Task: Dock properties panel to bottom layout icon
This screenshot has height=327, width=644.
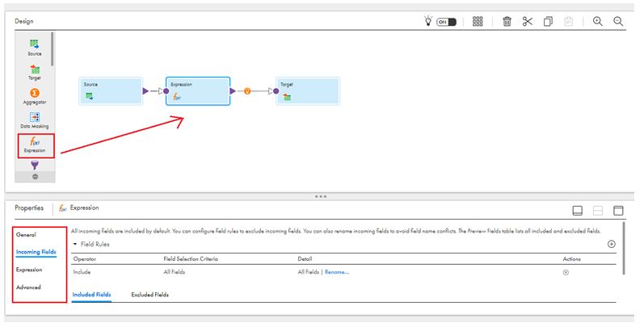Action: [x=578, y=211]
